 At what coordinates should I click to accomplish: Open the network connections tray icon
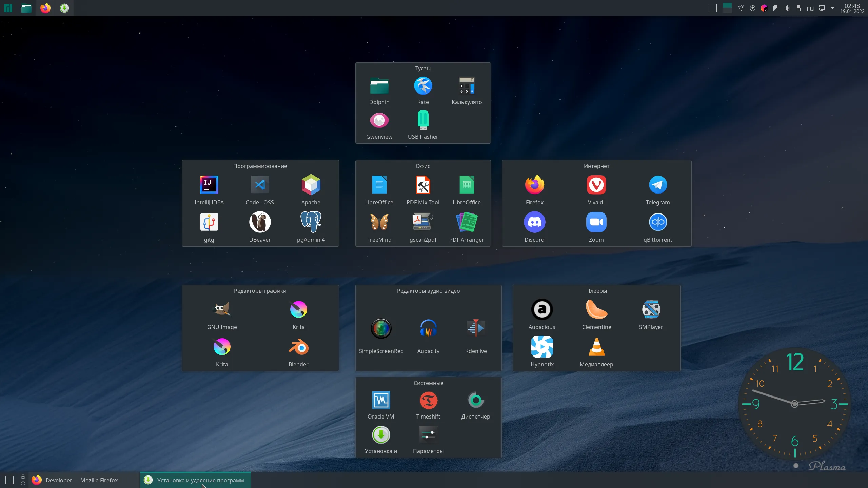point(822,8)
